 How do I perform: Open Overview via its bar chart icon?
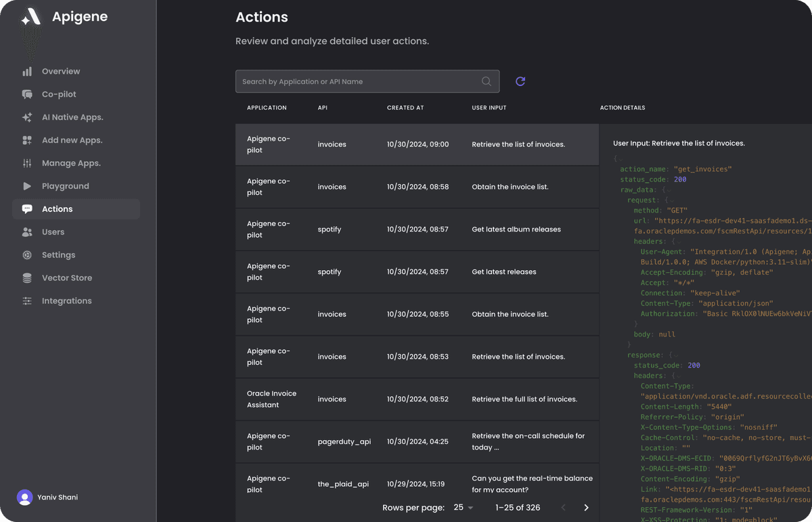pyautogui.click(x=27, y=72)
